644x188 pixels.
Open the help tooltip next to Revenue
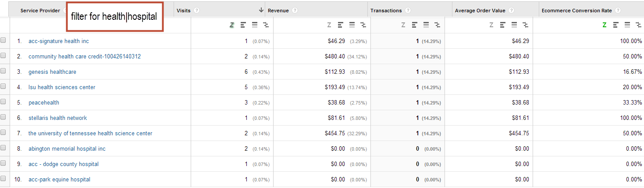click(295, 11)
